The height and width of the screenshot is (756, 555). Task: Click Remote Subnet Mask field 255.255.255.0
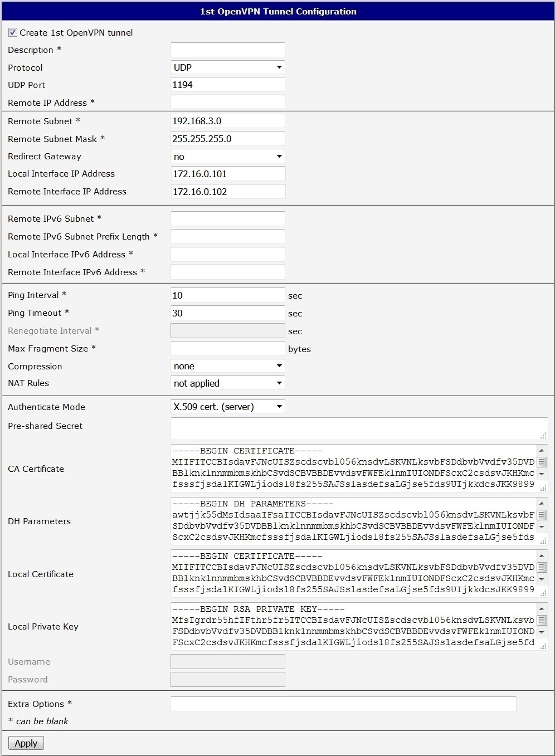click(227, 139)
